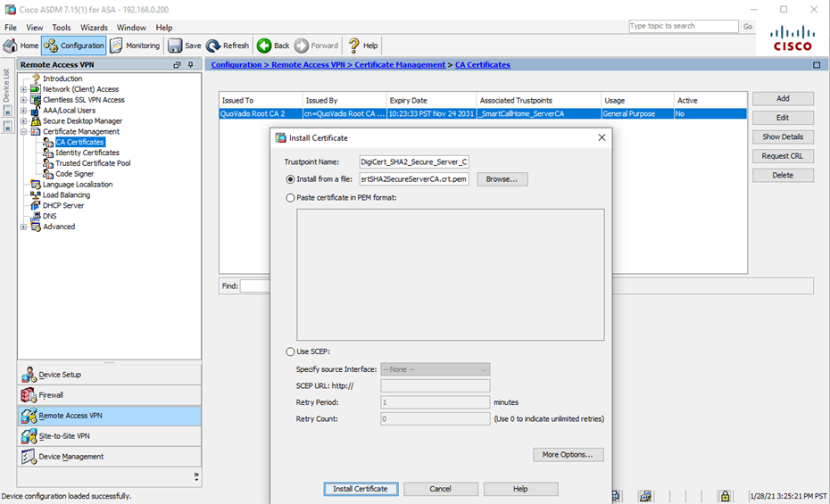Click the Secure Desktop Manager tree icon
Screen dimensions: 830x504
(36, 120)
